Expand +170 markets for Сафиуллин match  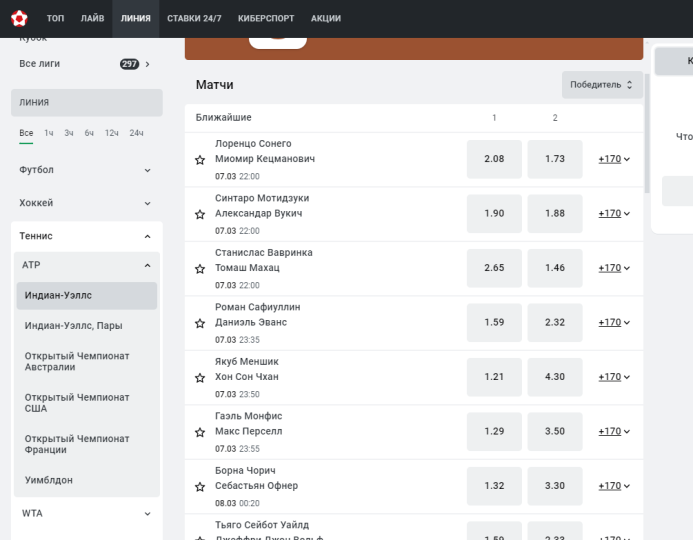[614, 323]
